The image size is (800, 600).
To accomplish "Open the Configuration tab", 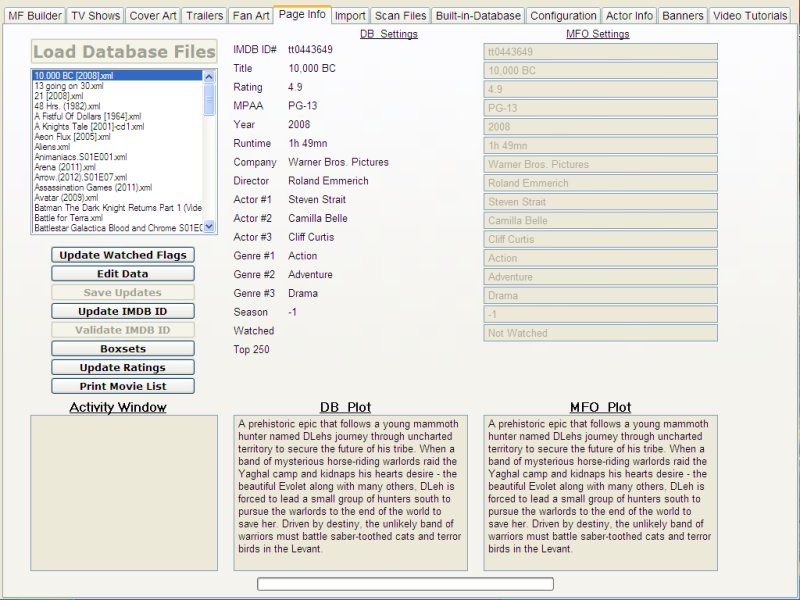I will (563, 15).
